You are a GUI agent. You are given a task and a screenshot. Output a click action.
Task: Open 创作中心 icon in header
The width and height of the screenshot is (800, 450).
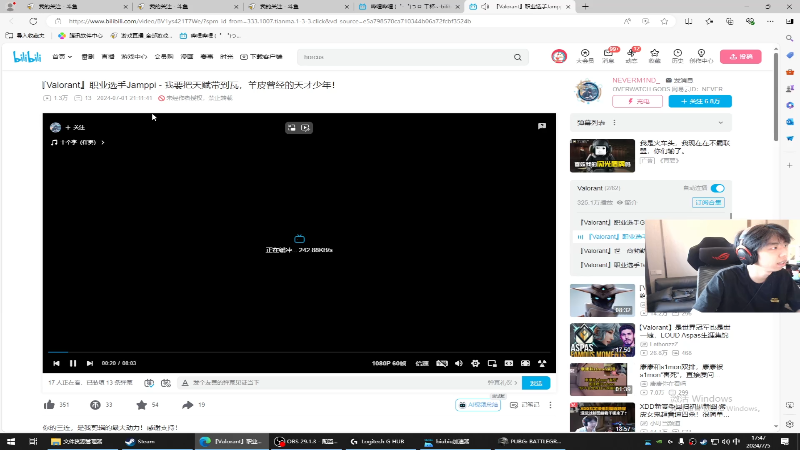coord(701,56)
